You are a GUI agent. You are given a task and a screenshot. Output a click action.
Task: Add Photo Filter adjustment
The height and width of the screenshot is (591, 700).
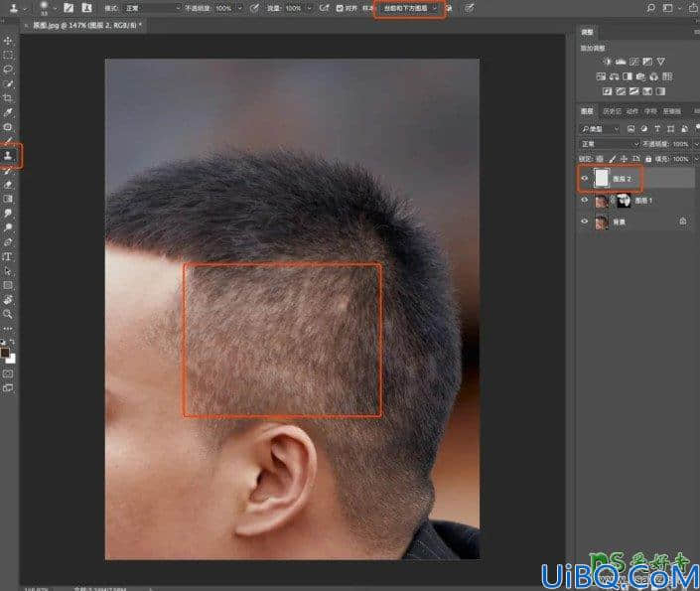(x=640, y=76)
